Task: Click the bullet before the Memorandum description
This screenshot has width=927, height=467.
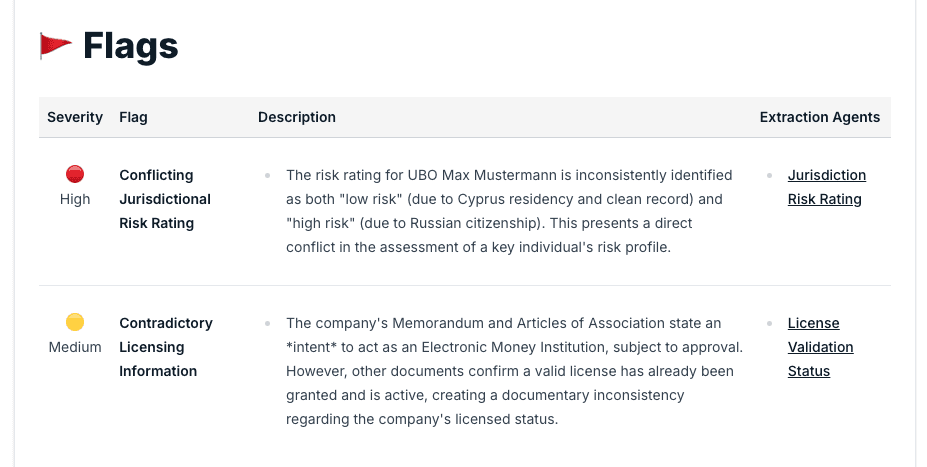Action: [268, 323]
